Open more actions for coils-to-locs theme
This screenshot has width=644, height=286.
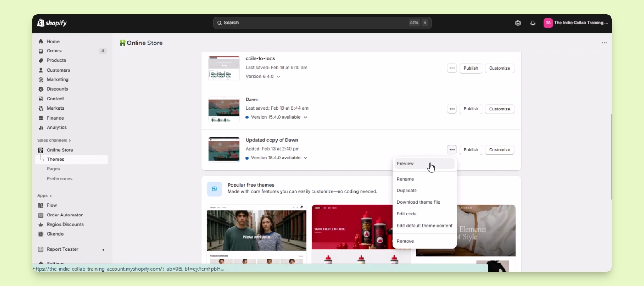tap(452, 68)
